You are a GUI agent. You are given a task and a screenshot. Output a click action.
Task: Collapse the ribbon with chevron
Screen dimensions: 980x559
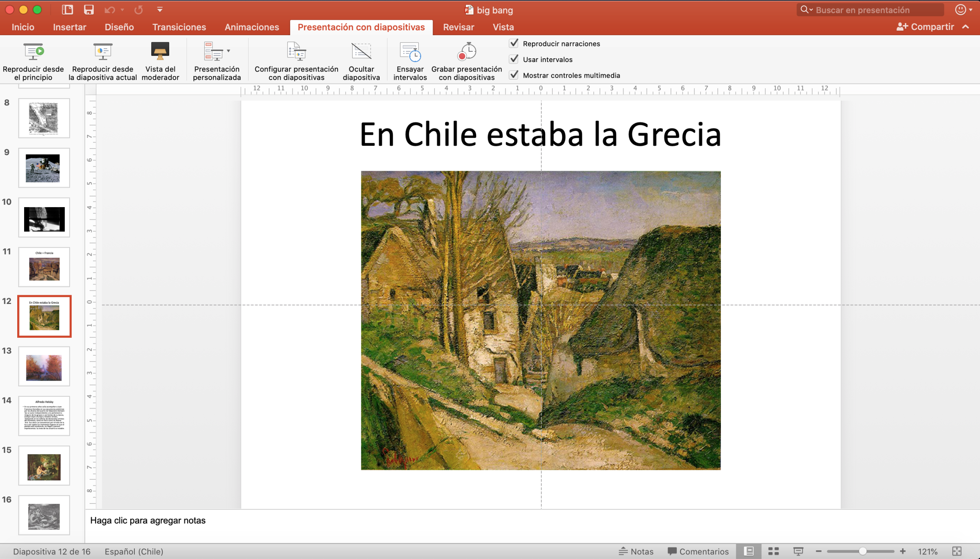[x=965, y=27]
